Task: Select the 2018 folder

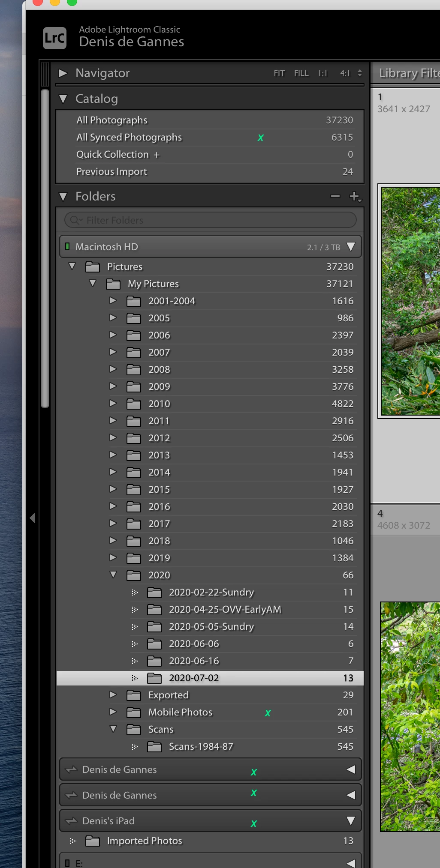Action: (x=210, y=541)
